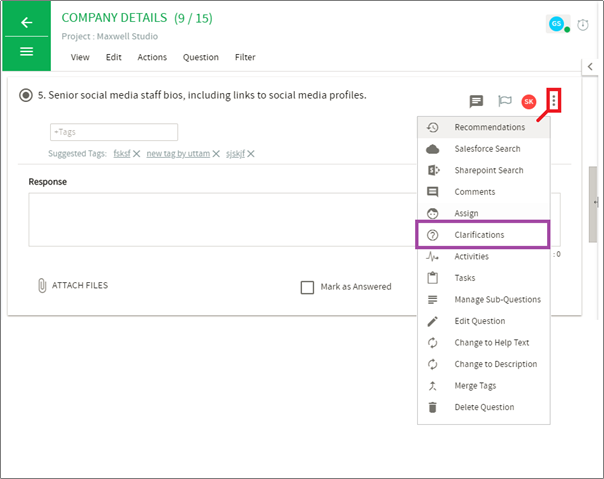Select Recommendations from the menu

[x=483, y=127]
